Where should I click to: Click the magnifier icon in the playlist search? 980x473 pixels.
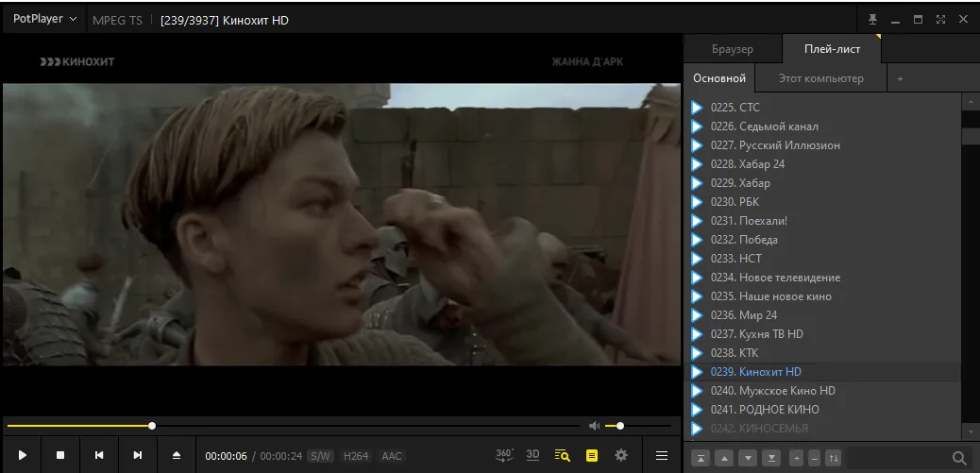click(x=959, y=458)
